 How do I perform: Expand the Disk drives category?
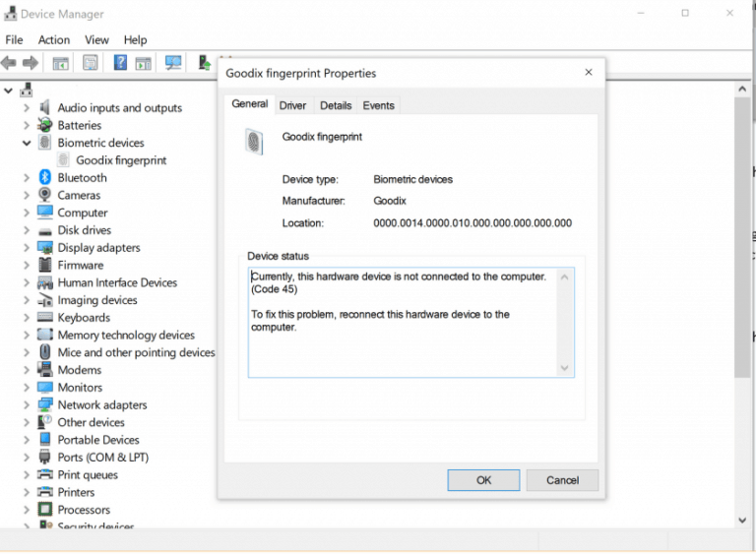[x=27, y=230]
